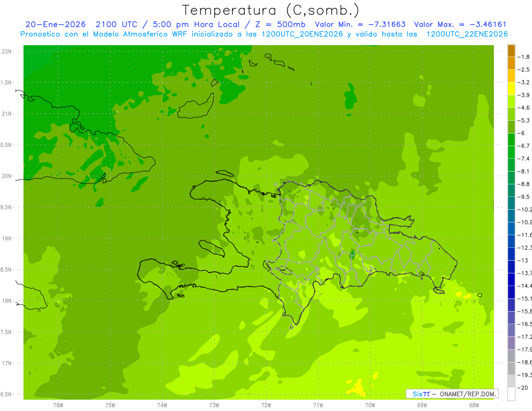
Task: Click the '75W' longitude label
Action: click(x=110, y=406)
